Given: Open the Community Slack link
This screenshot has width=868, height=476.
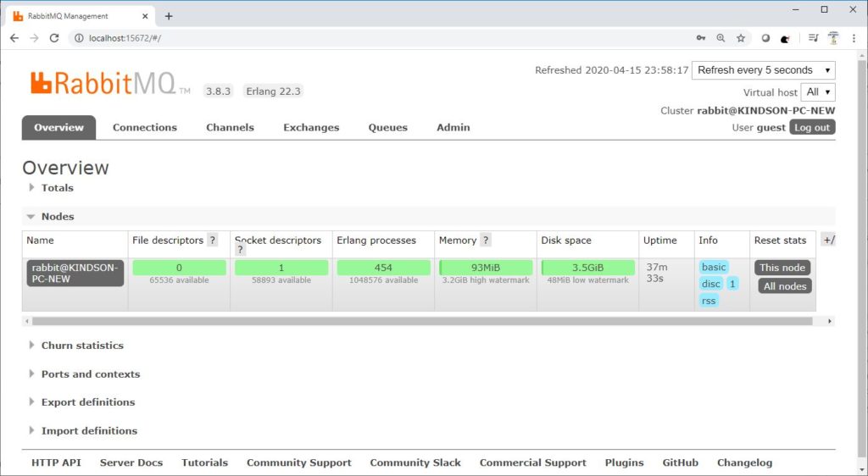Looking at the screenshot, I should coord(415,462).
